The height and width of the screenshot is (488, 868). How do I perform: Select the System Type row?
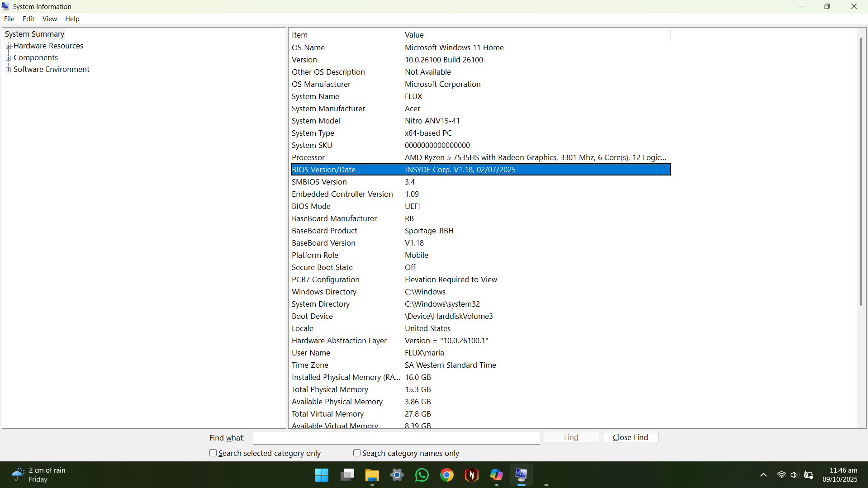pyautogui.click(x=480, y=133)
